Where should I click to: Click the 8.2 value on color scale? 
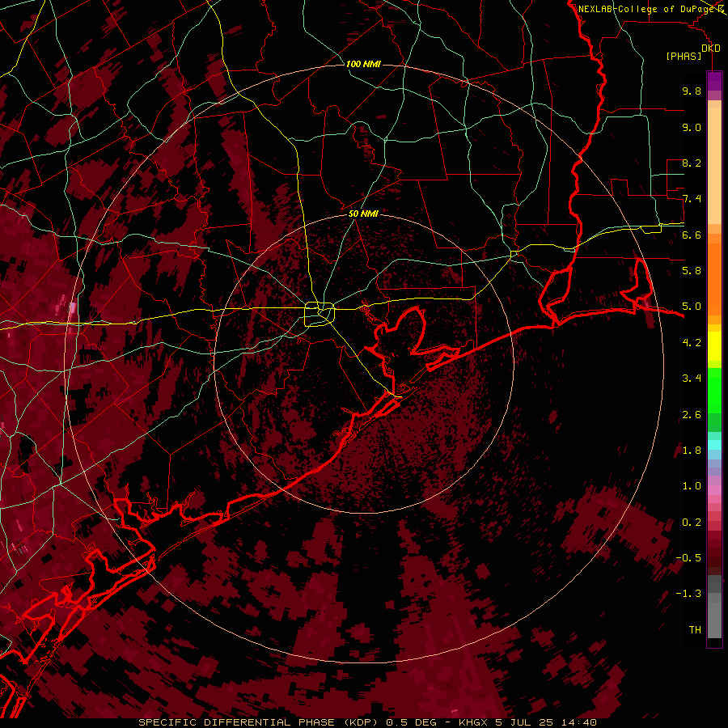coord(692,163)
